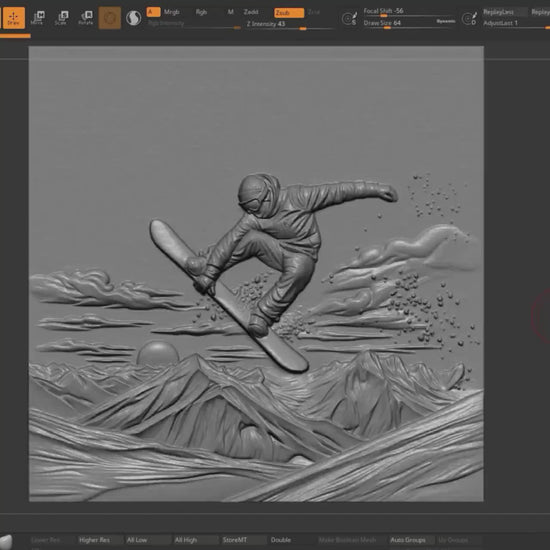The height and width of the screenshot is (550, 550).
Task: Click the brush S circle icon left of Focal Shift
Action: point(349,18)
